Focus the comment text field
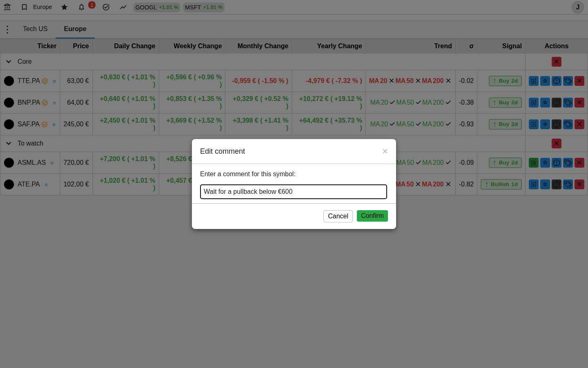The width and height of the screenshot is (588, 368). [294, 192]
